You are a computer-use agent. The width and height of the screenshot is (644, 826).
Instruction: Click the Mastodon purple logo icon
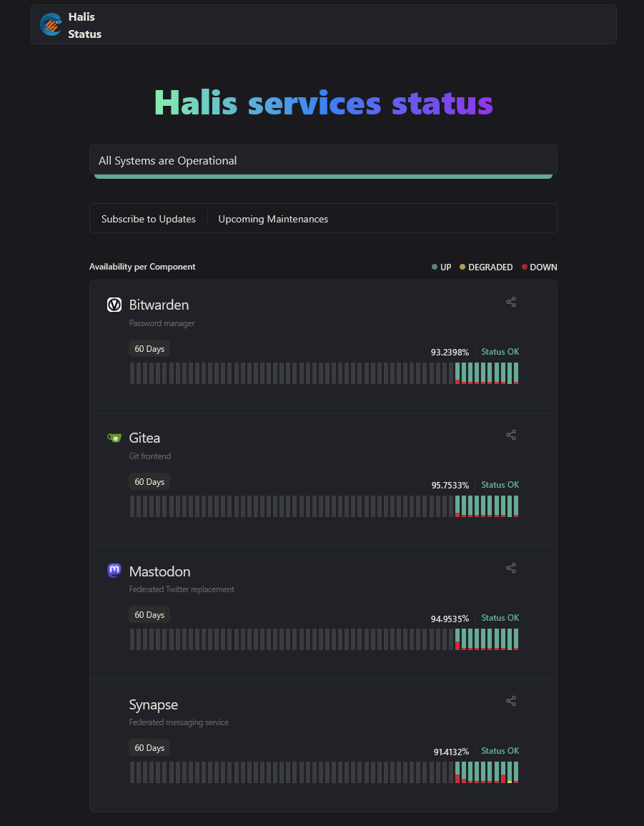pyautogui.click(x=114, y=571)
